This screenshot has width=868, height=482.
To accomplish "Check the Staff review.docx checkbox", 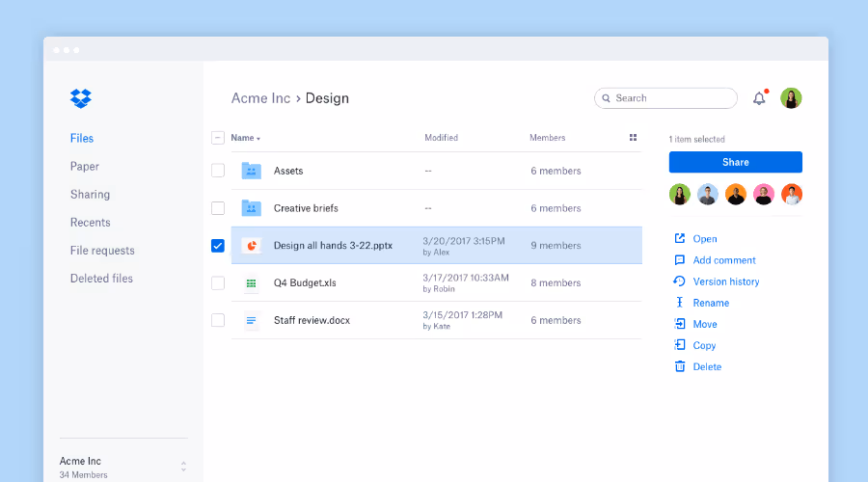I will pyautogui.click(x=218, y=320).
